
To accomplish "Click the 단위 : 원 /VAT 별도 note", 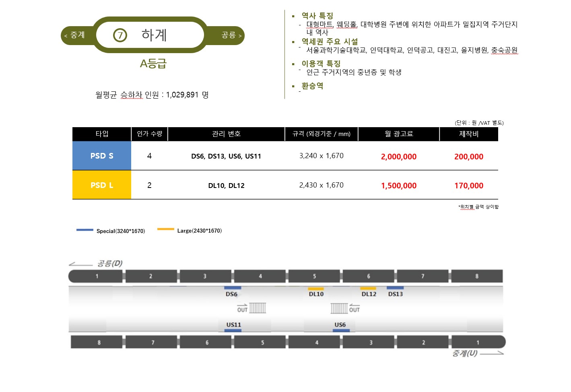I will [479, 123].
